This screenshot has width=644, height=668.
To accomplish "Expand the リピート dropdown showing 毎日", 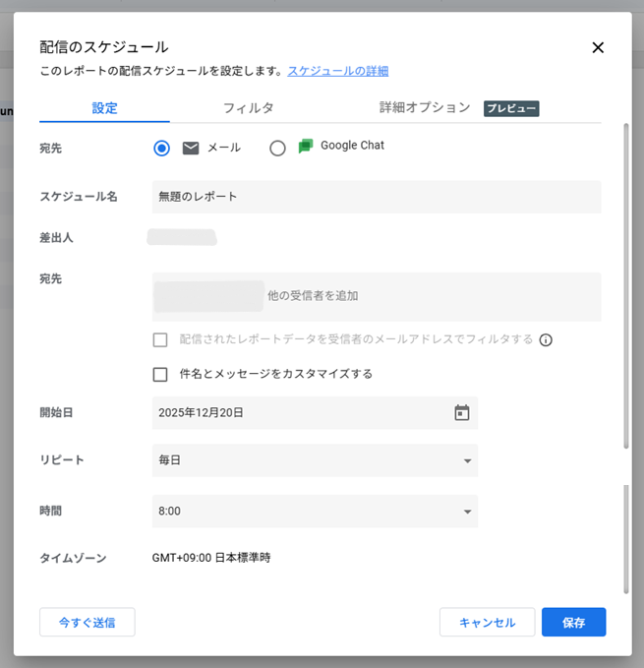I will pyautogui.click(x=315, y=460).
